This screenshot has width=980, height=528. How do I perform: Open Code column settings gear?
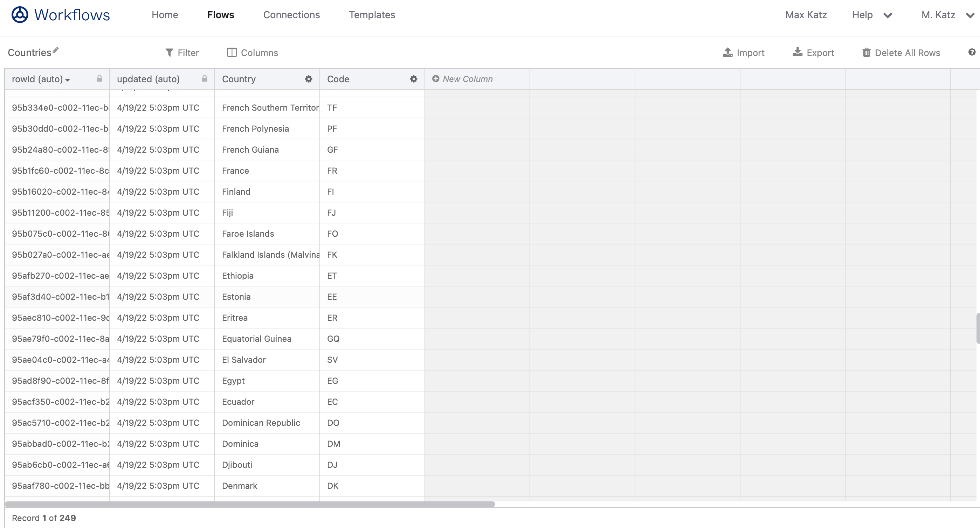(x=414, y=79)
